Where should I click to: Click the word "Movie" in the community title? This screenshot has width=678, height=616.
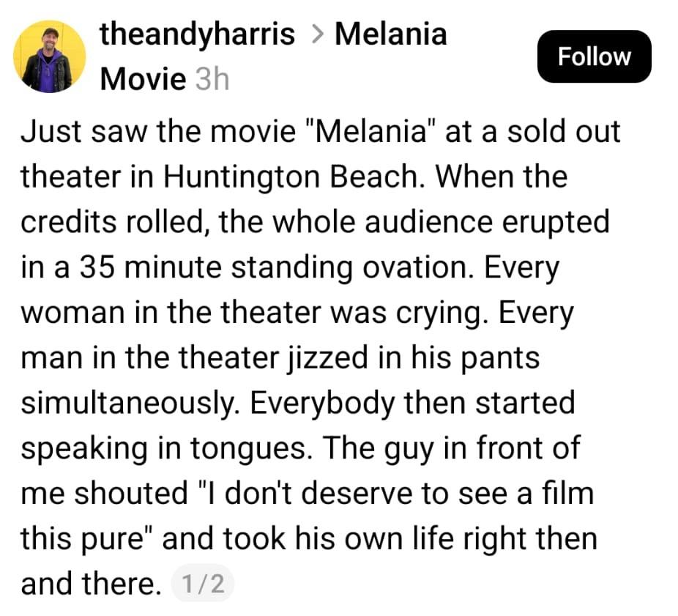[143, 78]
